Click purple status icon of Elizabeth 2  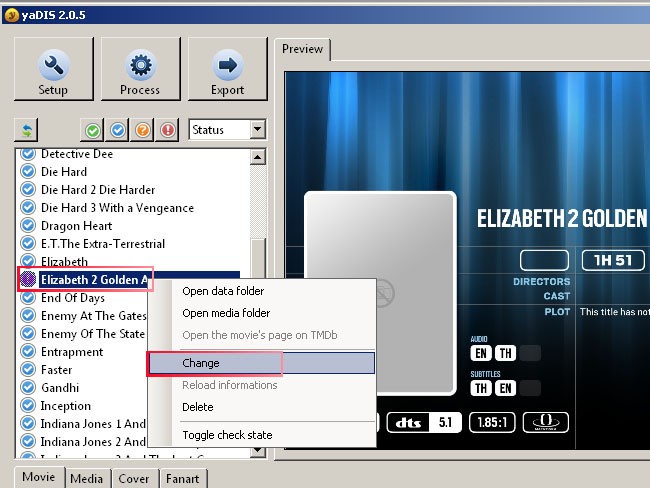[x=28, y=279]
